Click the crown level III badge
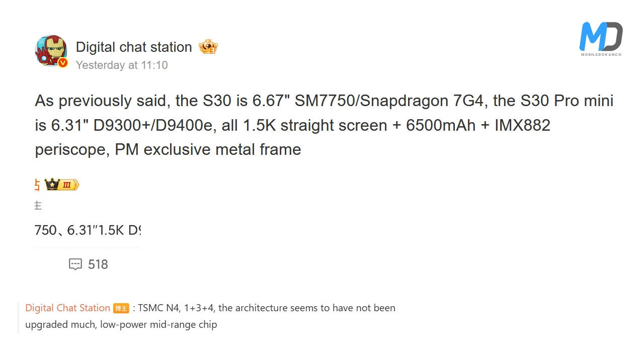 coord(61,185)
